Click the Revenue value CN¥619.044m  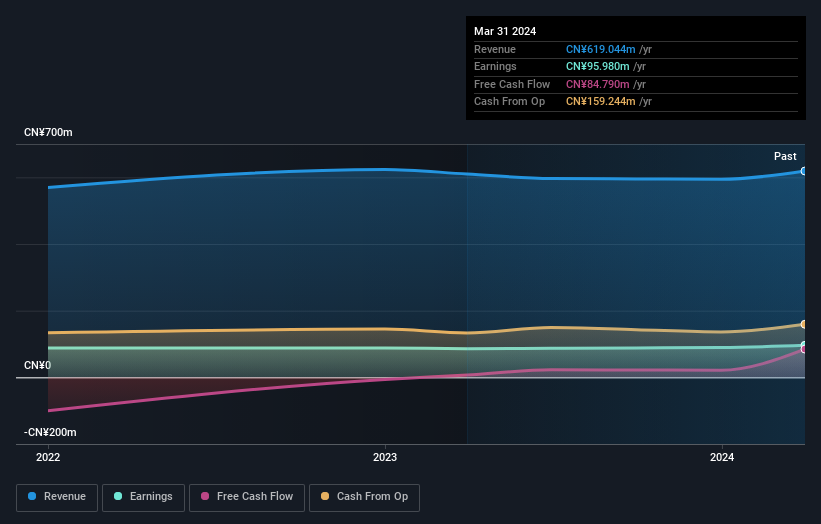point(601,49)
